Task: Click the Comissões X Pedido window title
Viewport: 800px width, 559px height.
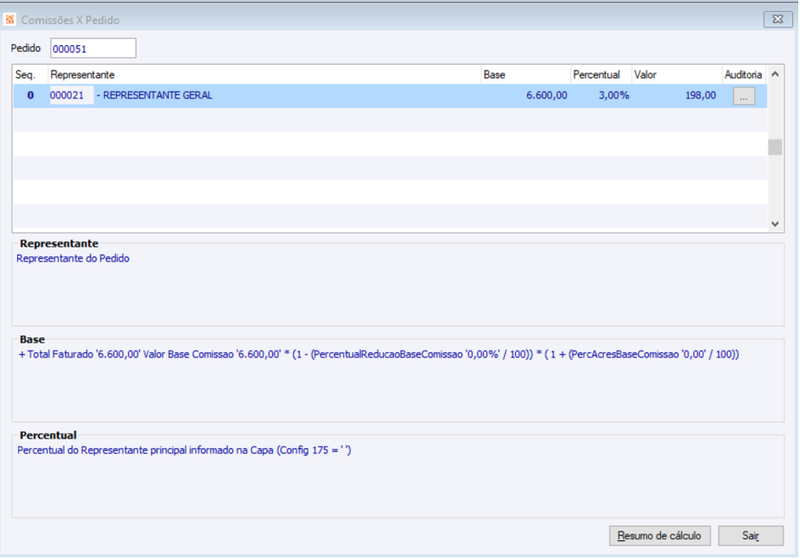Action: pos(70,20)
